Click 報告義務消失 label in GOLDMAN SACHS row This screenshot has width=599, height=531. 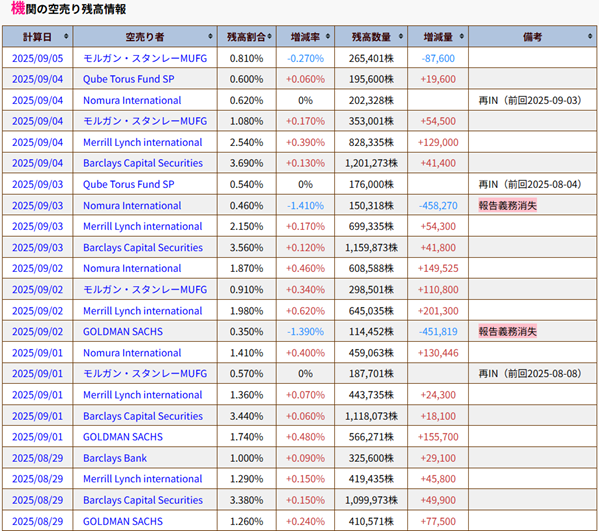(508, 332)
